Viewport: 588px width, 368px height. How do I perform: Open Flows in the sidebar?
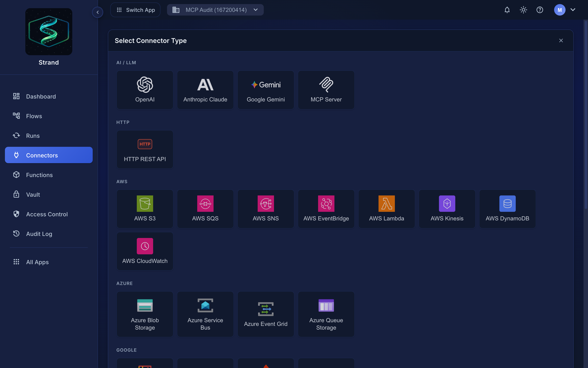point(49,116)
